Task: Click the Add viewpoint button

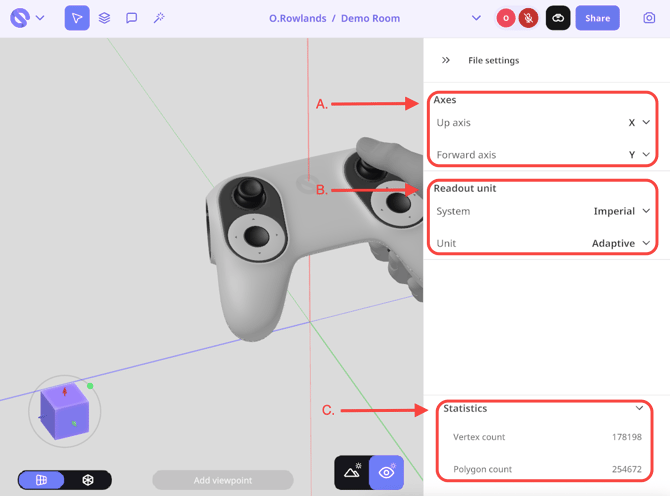Action: click(x=223, y=480)
